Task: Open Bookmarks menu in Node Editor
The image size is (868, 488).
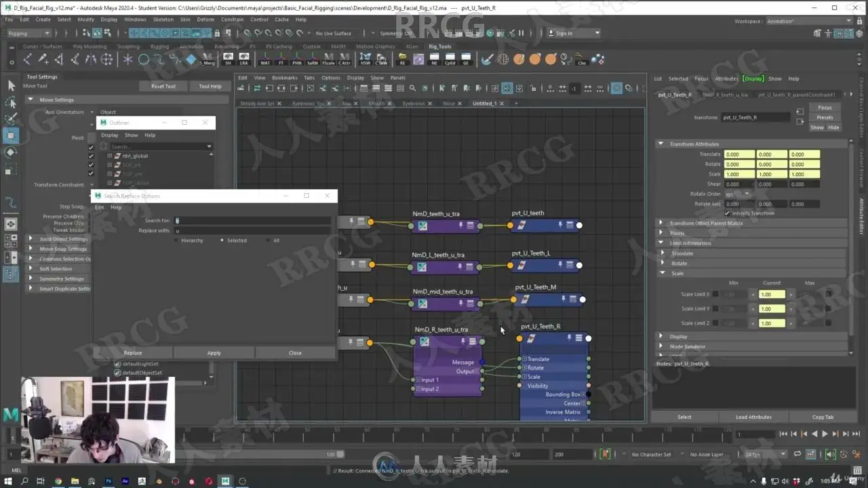Action: (285, 78)
